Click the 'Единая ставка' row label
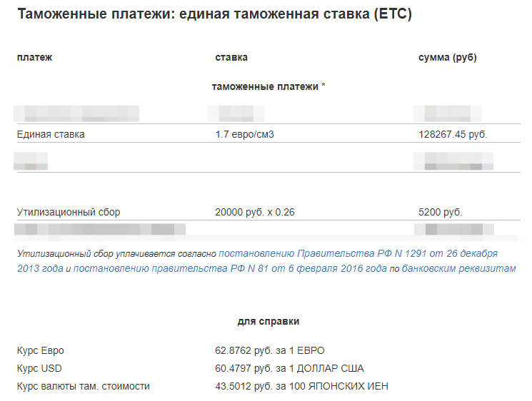 [51, 135]
